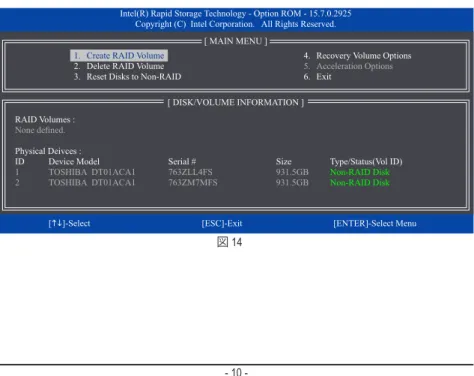The image size is (474, 376).
Task: Click the Size column header
Action: (284, 162)
